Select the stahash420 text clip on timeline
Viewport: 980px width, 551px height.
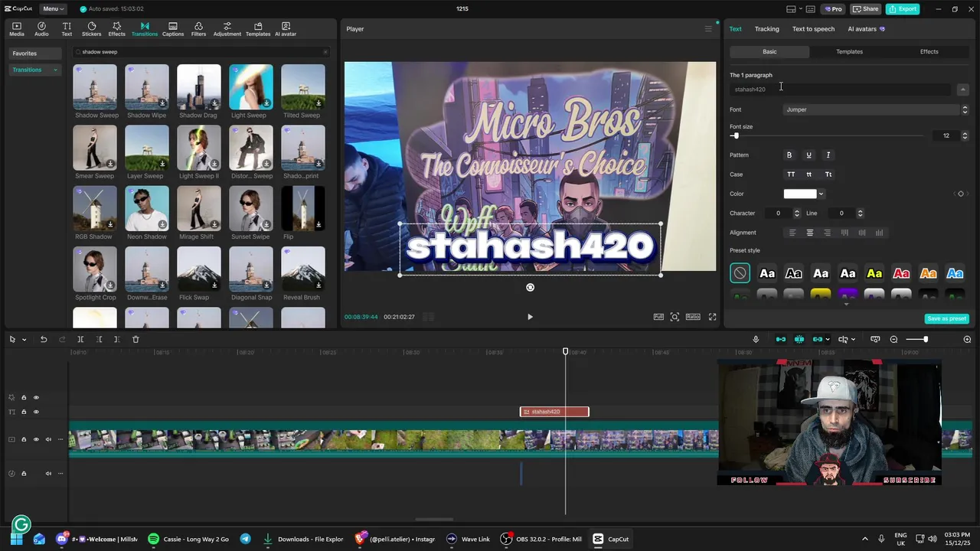pyautogui.click(x=554, y=412)
